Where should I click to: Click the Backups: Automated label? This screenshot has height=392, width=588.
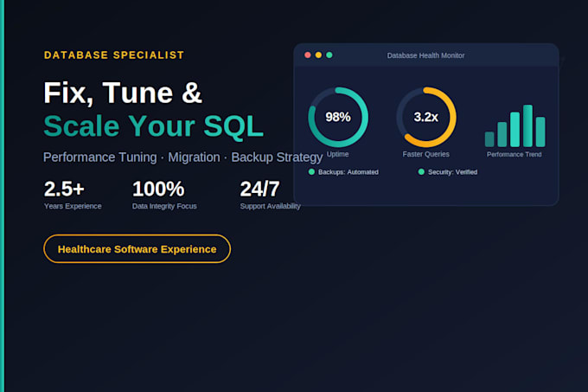pyautogui.click(x=348, y=172)
